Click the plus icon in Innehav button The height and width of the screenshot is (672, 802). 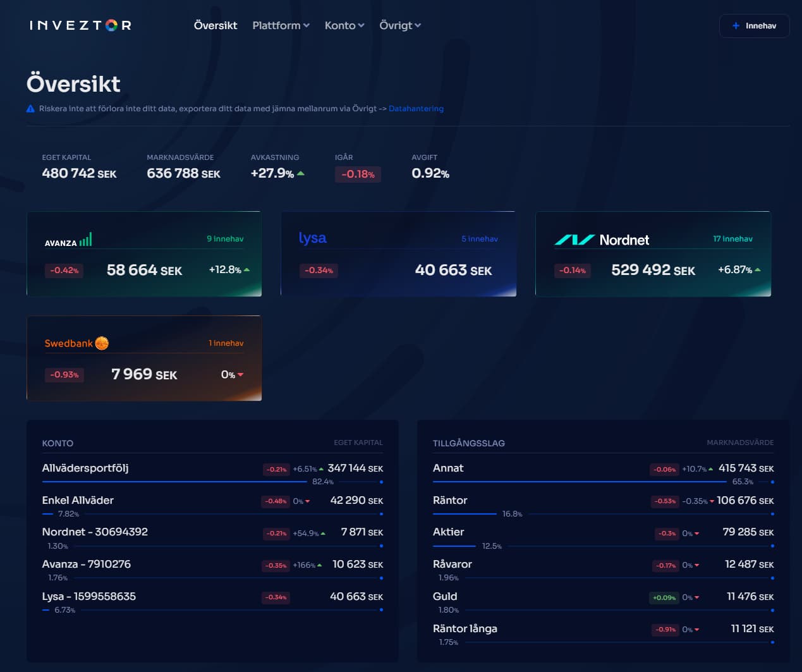click(736, 26)
